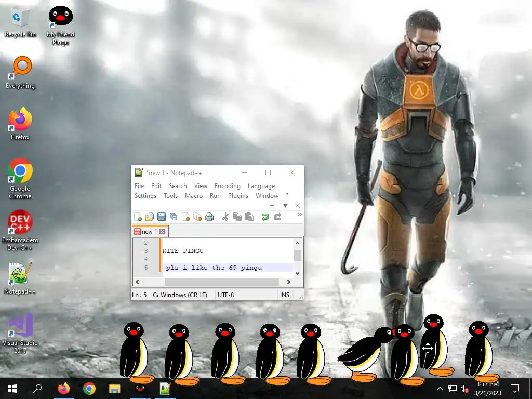The width and height of the screenshot is (532, 399).
Task: Close the document with the menu bar X
Action: (298, 205)
